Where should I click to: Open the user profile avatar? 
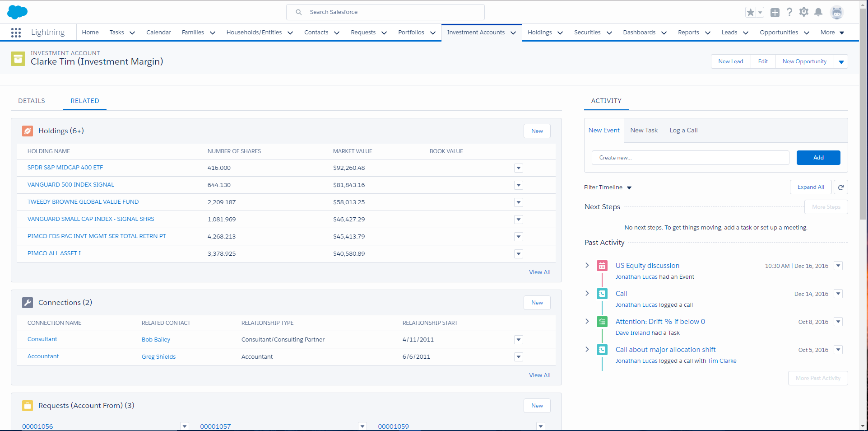(837, 13)
